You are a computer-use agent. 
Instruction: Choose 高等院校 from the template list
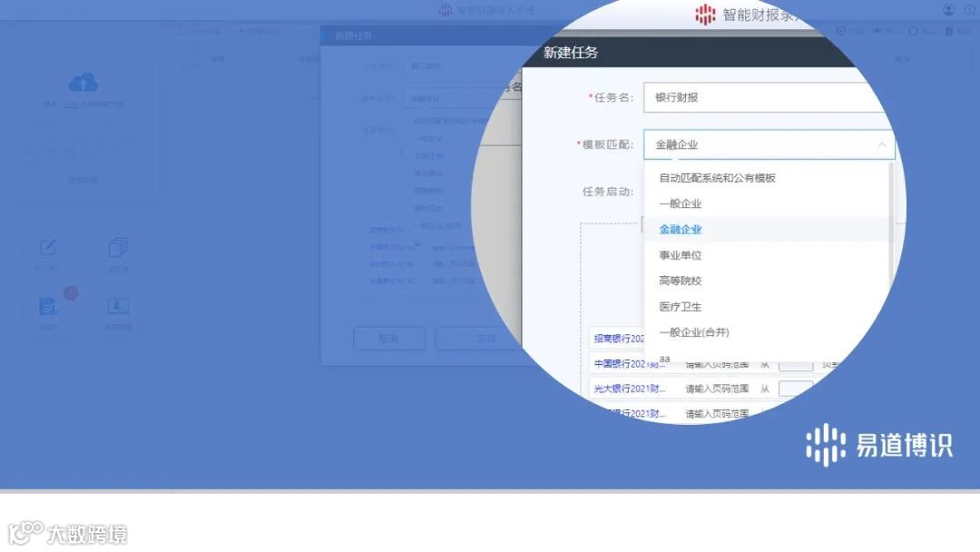[680, 281]
